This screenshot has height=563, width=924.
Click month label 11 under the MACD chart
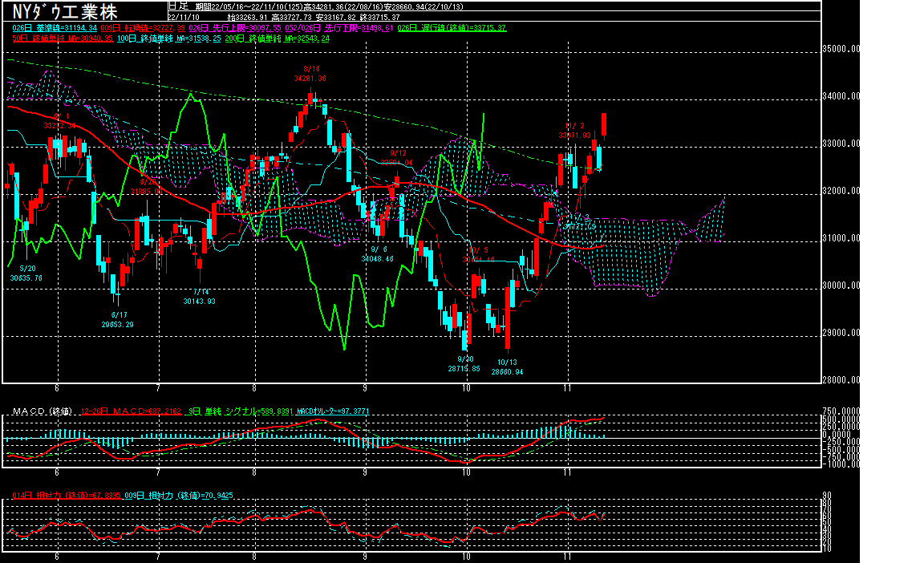(x=567, y=472)
